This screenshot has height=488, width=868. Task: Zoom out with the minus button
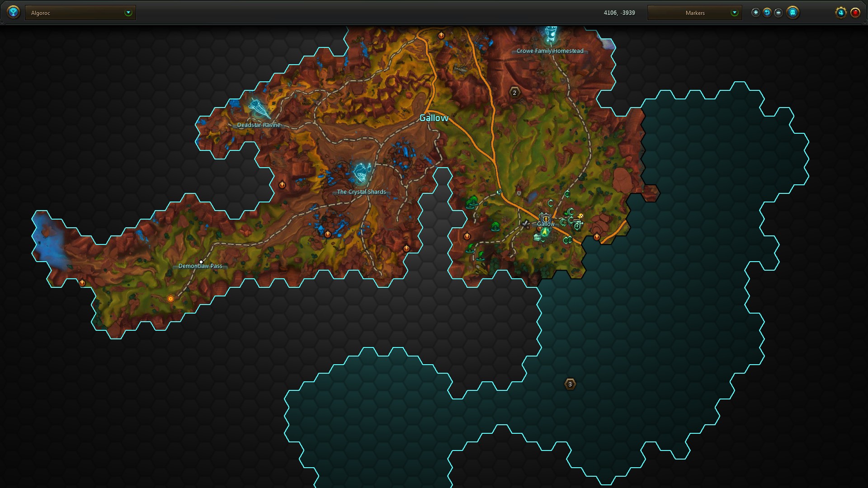tap(778, 13)
